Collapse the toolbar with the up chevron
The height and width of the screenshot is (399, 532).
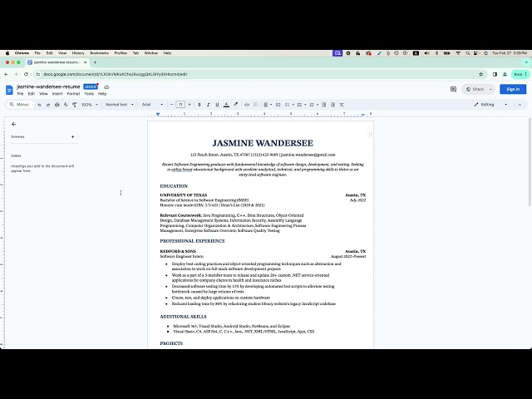520,105
